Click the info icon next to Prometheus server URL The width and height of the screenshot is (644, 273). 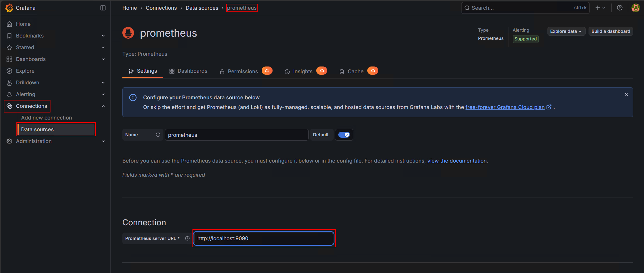click(x=187, y=238)
